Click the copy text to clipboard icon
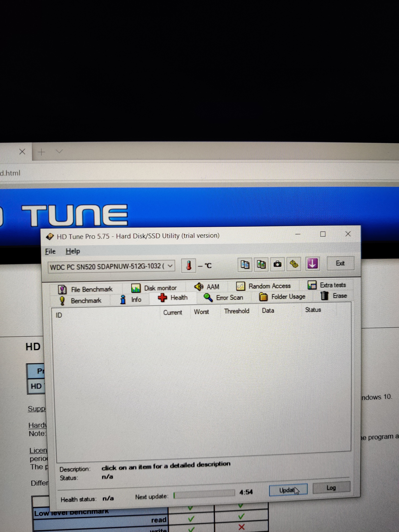 [245, 265]
